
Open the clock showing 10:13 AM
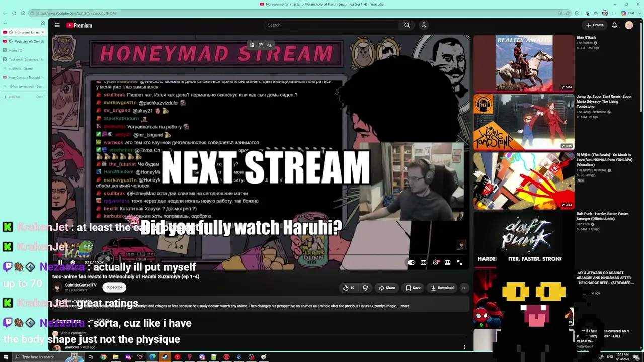coord(622,357)
